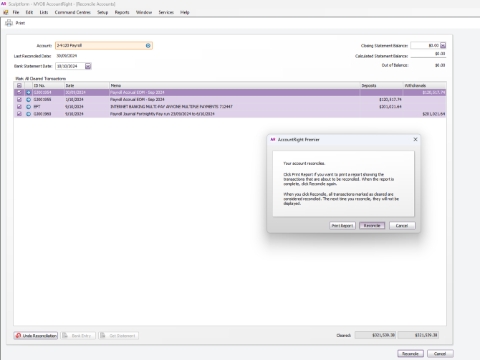
Task: Click the Account input field
Action: click(x=104, y=46)
